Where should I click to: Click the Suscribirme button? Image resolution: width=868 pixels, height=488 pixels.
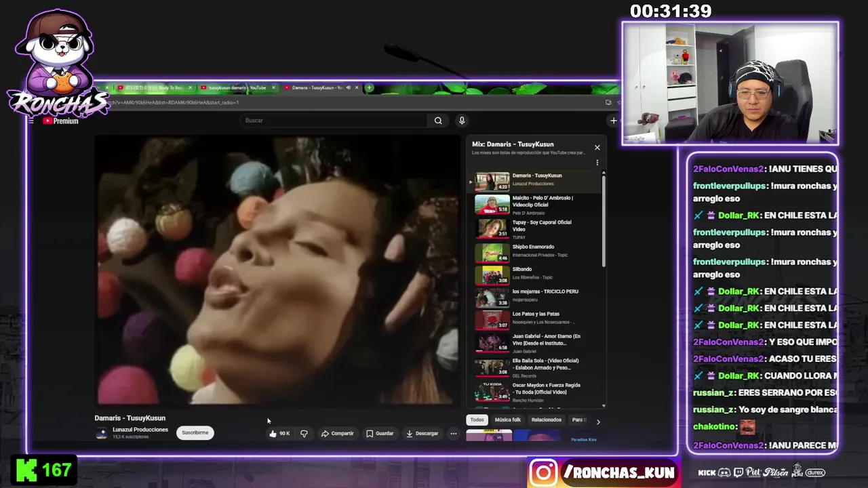click(195, 432)
